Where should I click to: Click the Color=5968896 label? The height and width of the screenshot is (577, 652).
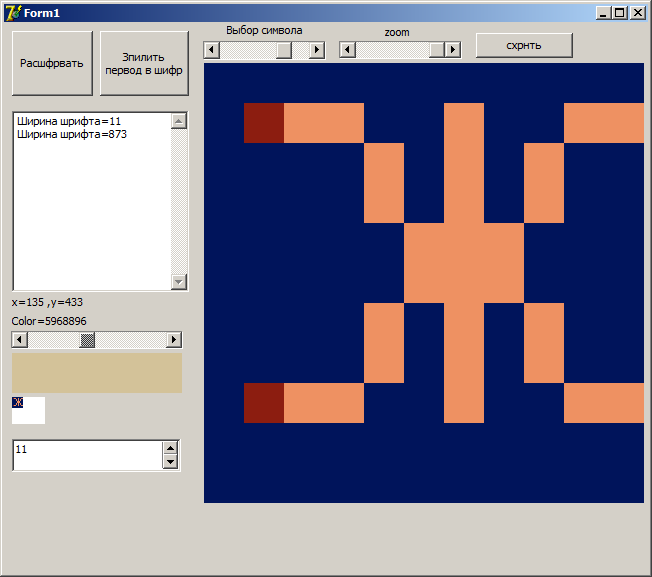[x=49, y=321]
